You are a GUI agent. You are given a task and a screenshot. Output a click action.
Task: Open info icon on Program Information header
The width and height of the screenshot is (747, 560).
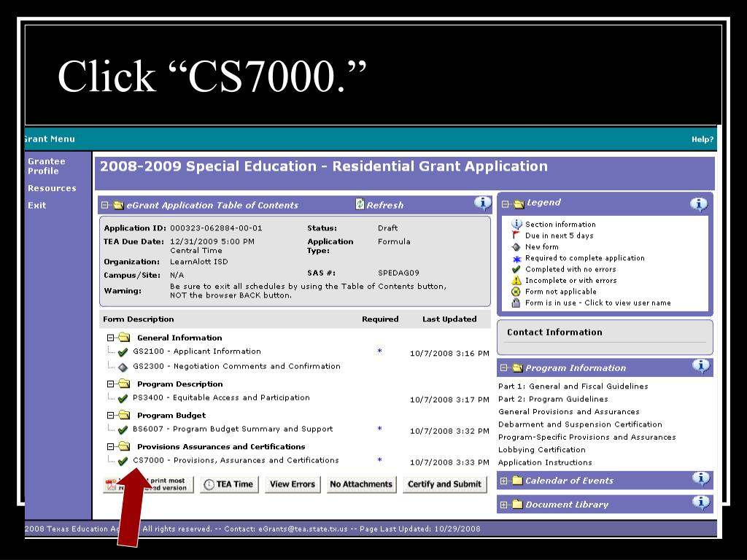pos(700,366)
